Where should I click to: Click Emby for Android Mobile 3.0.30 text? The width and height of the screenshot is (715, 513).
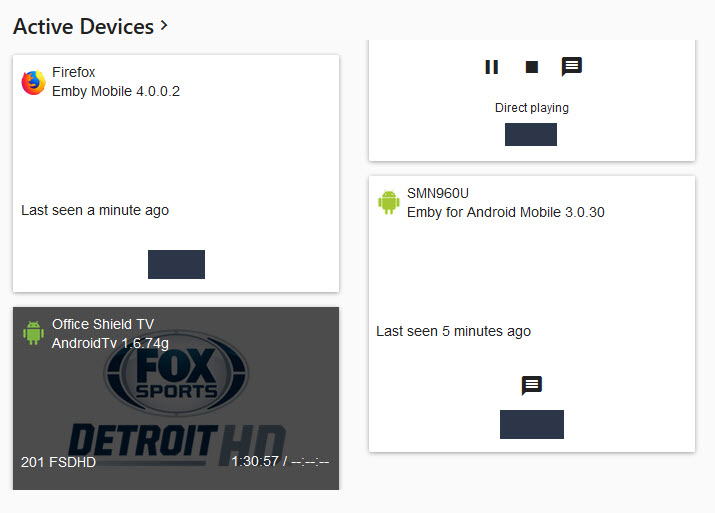tap(506, 212)
